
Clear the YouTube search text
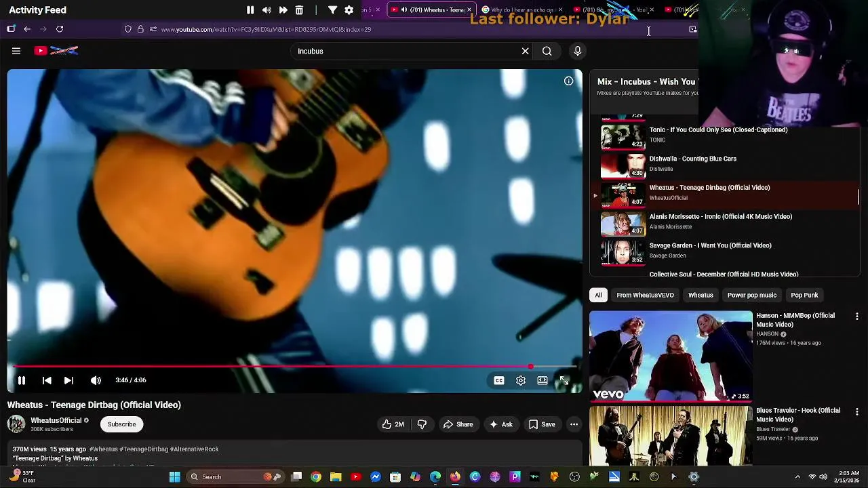tap(525, 51)
